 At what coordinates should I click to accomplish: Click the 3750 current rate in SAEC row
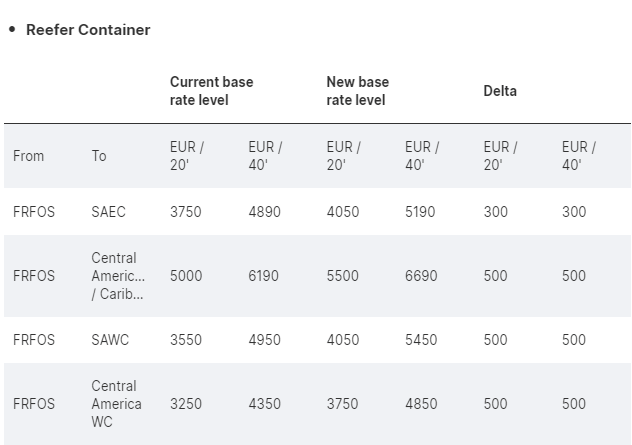point(186,212)
